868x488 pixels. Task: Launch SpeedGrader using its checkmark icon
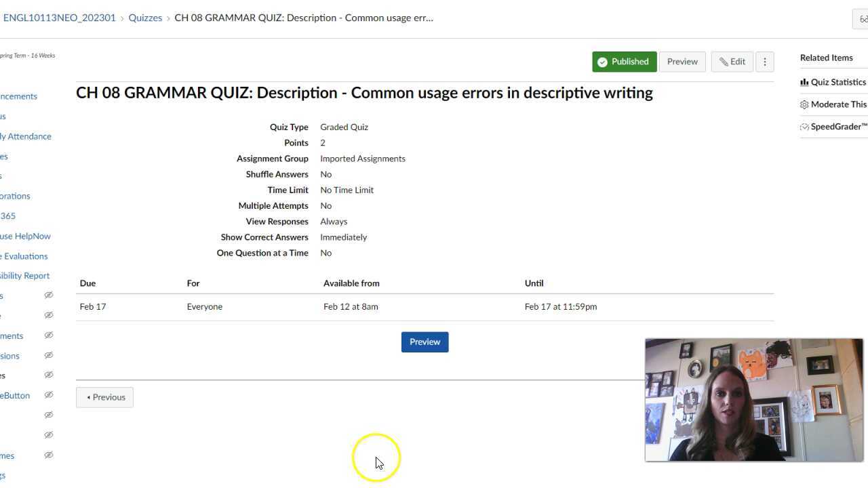click(804, 127)
